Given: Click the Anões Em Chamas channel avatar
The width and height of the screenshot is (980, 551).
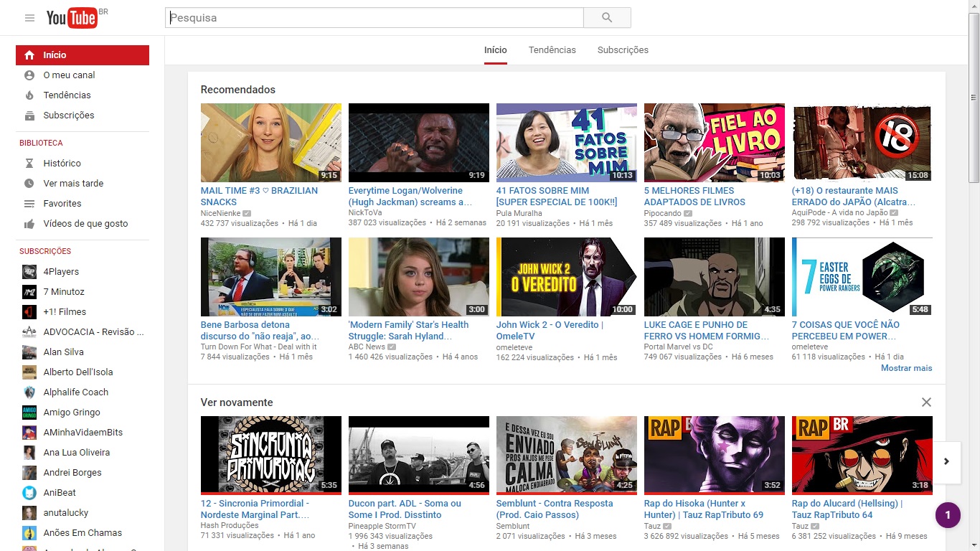Looking at the screenshot, I should pyautogui.click(x=29, y=533).
